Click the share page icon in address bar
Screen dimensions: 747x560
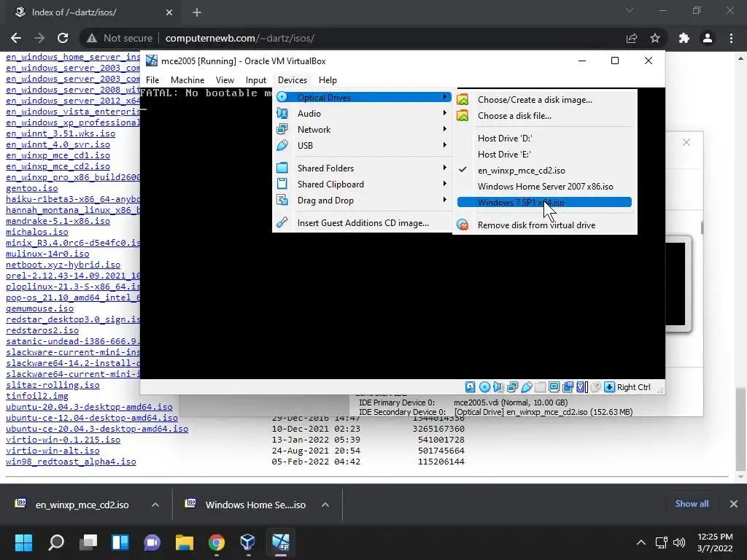coord(632,38)
